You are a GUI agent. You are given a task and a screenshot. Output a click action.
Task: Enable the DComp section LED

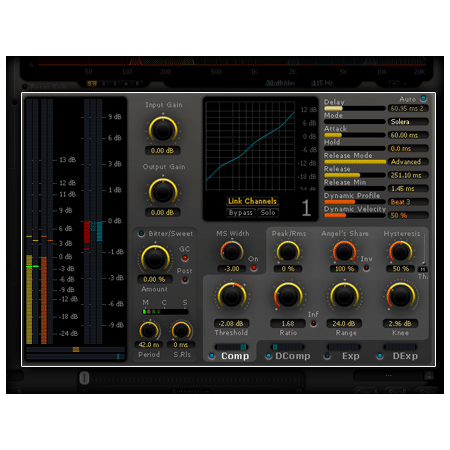(x=269, y=356)
